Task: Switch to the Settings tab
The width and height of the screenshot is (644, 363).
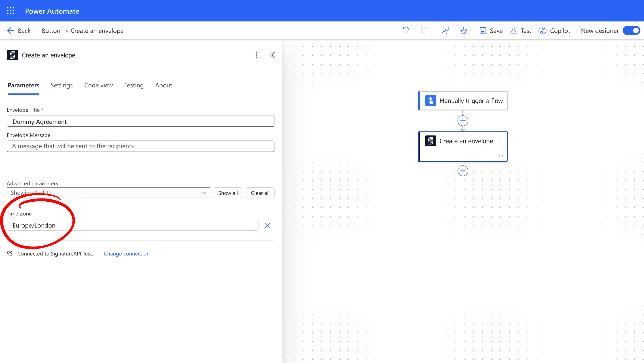Action: (61, 85)
